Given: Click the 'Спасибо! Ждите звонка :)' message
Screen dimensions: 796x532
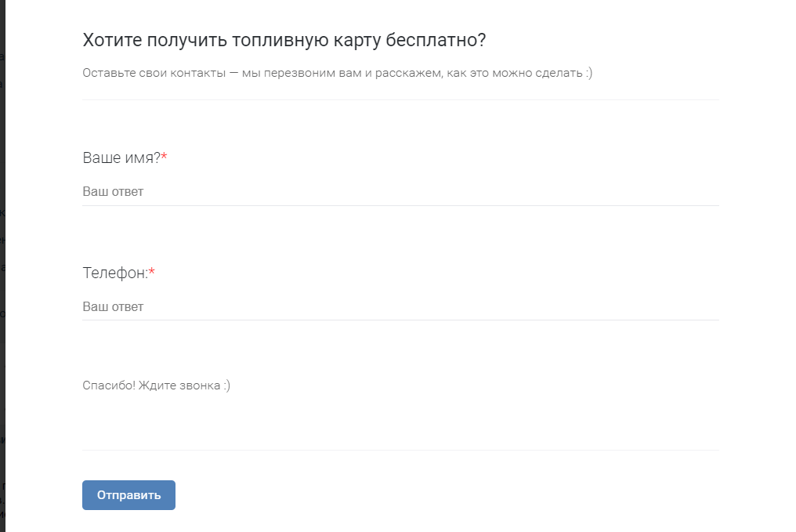Looking at the screenshot, I should tap(156, 385).
